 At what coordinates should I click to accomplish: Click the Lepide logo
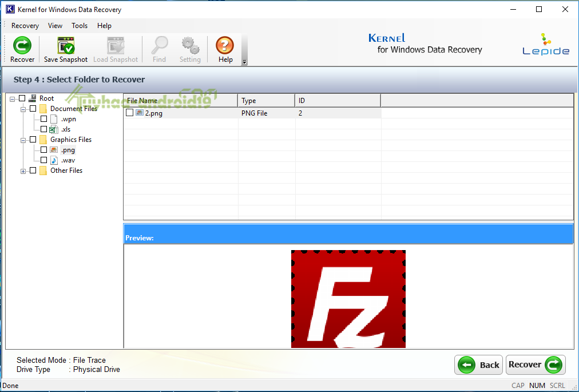(x=546, y=44)
